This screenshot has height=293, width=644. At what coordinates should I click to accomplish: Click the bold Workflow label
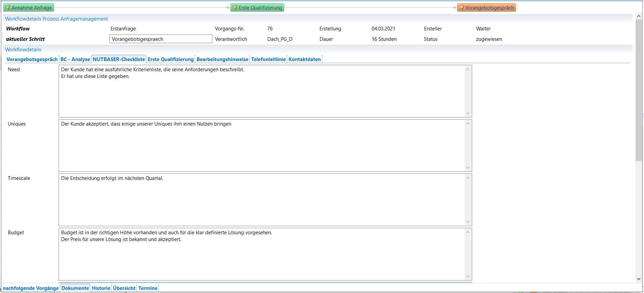18,29
